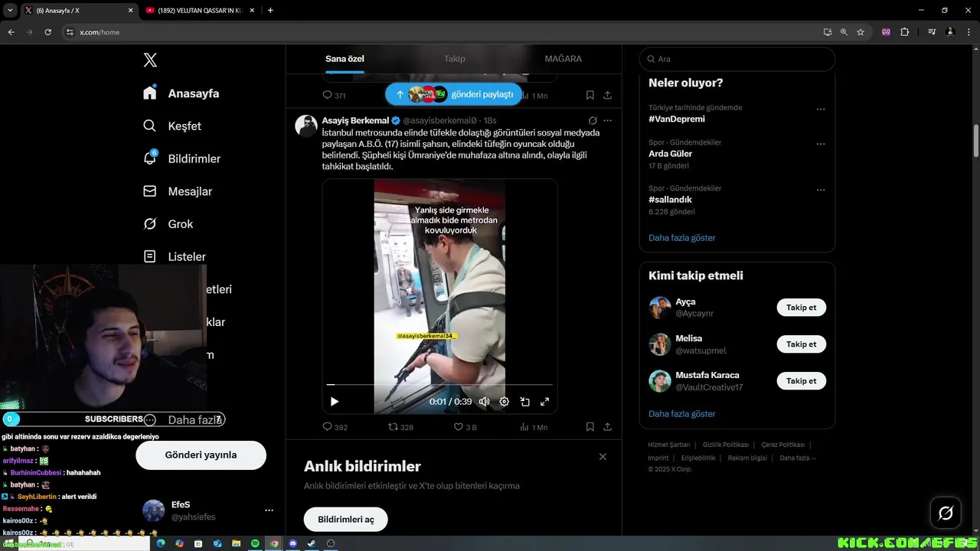Viewport: 980px width, 551px height.
Task: Open the X logo home link
Action: point(150,60)
